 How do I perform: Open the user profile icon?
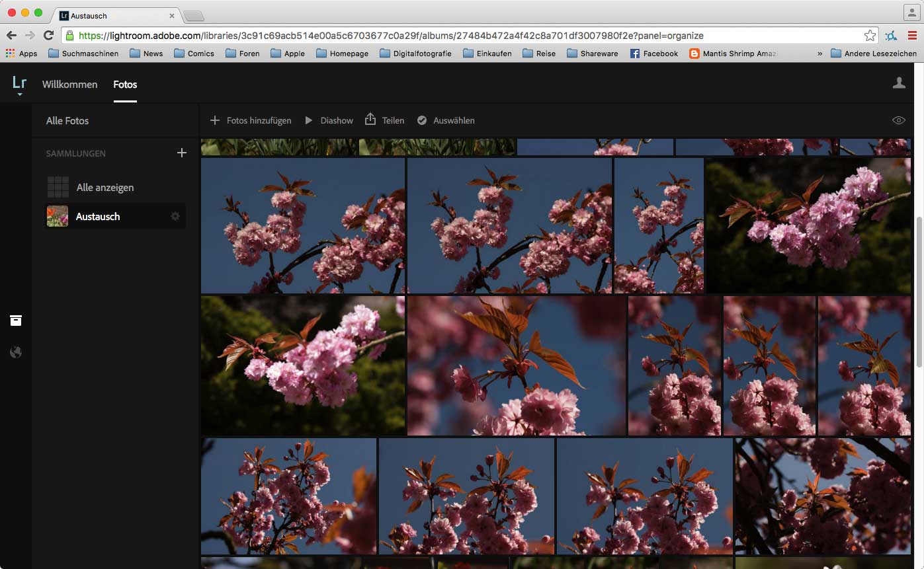[x=899, y=83]
